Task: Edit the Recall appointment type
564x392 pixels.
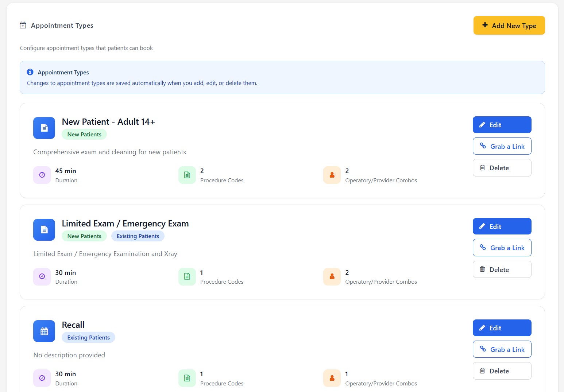Action: tap(502, 328)
